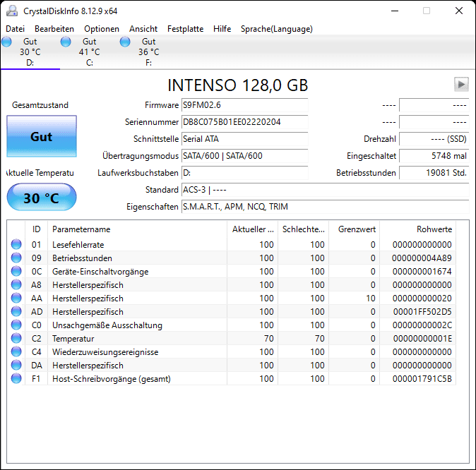The height and width of the screenshot is (470, 476).
Task: Click status orb for C2 Temperatur
Action: tap(16, 338)
